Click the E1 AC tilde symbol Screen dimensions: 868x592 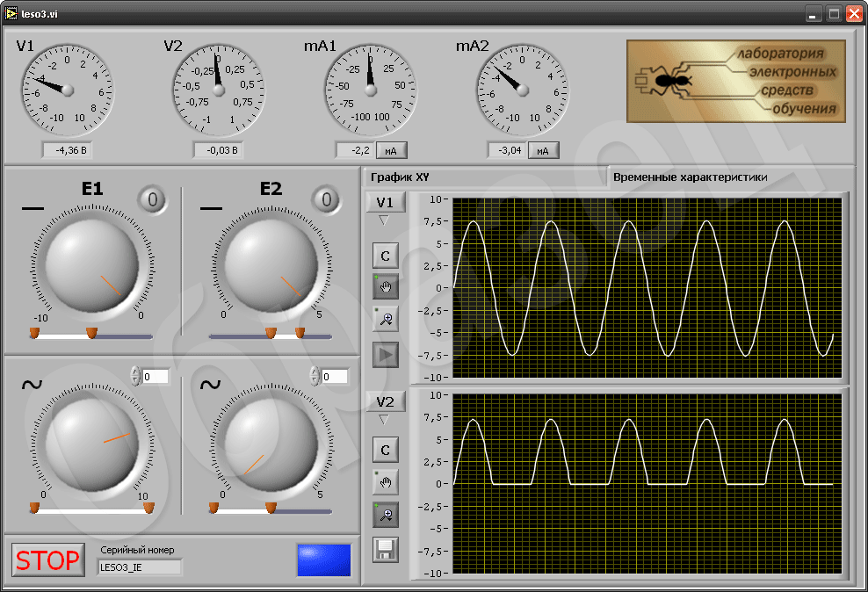click(x=32, y=384)
